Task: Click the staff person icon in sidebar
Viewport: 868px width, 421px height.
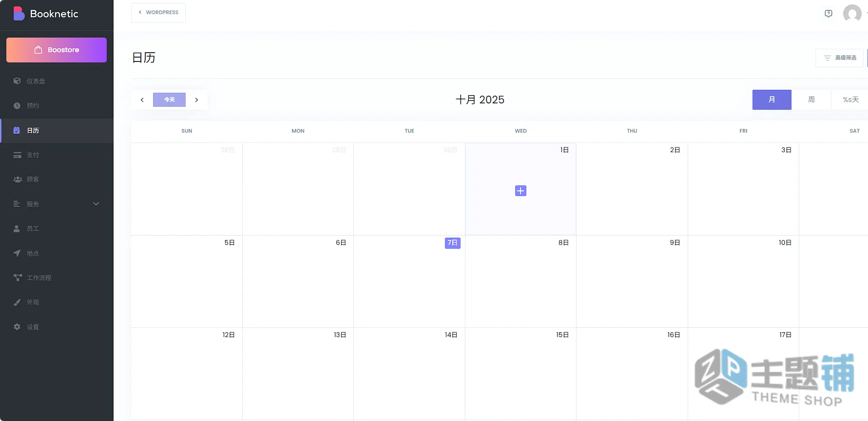Action: click(17, 228)
